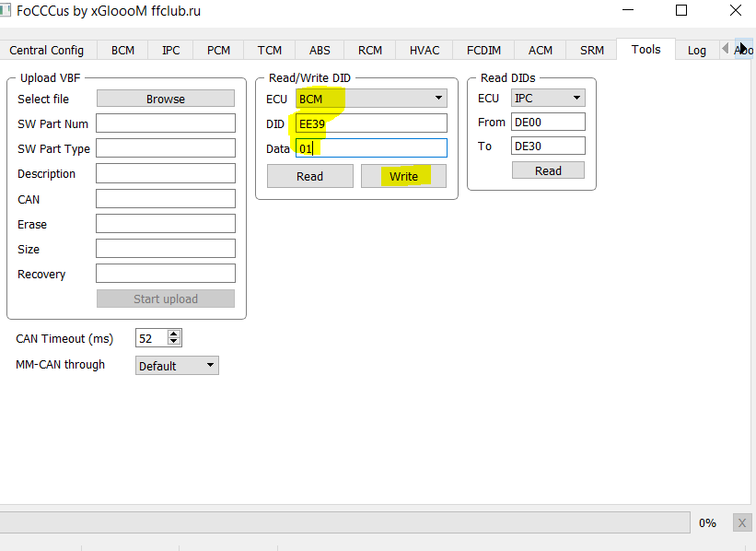The image size is (756, 551).
Task: Select the Log tab
Action: [x=697, y=50]
